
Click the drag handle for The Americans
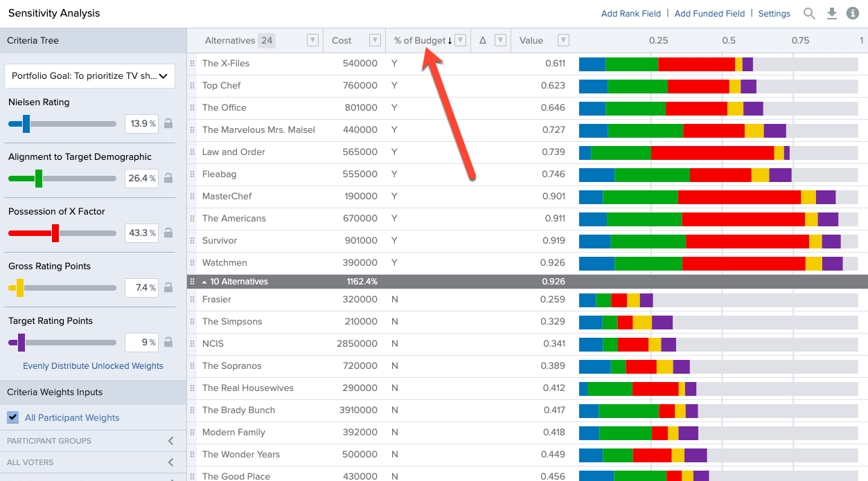pos(192,218)
